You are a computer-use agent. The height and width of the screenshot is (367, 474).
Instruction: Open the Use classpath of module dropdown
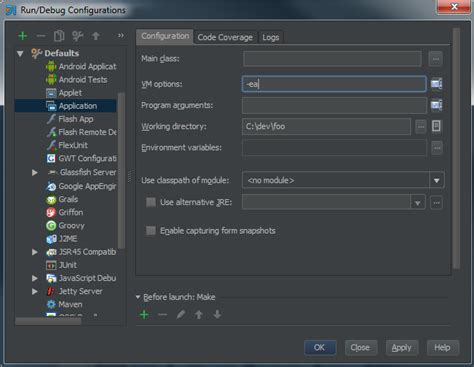(437, 180)
